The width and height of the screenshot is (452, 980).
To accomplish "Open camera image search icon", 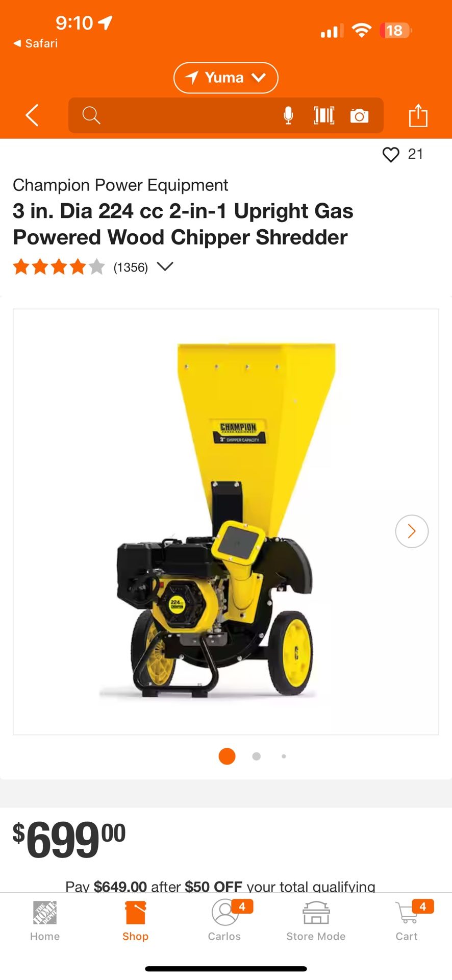I will (x=360, y=116).
